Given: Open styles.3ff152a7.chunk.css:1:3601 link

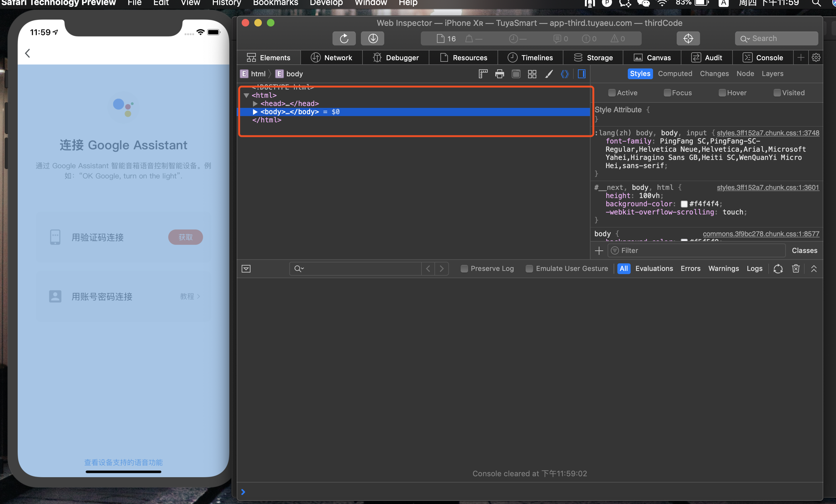Looking at the screenshot, I should tap(768, 188).
